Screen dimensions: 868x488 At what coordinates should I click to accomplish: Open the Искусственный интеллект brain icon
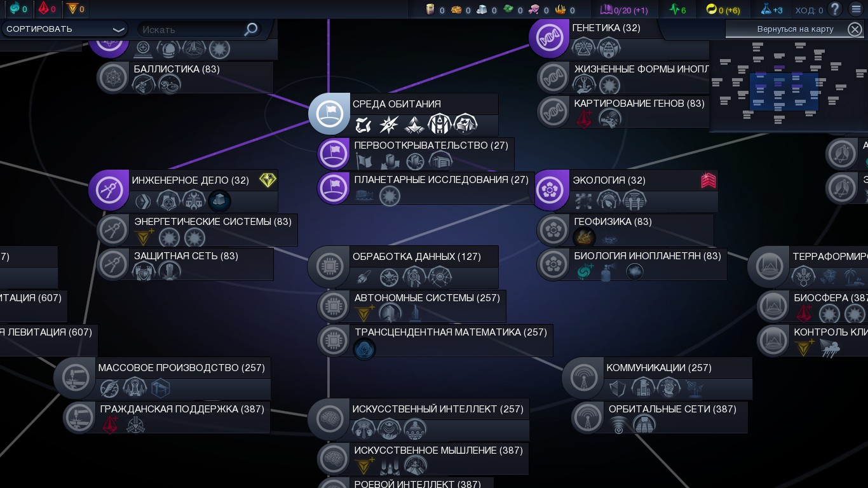click(329, 419)
